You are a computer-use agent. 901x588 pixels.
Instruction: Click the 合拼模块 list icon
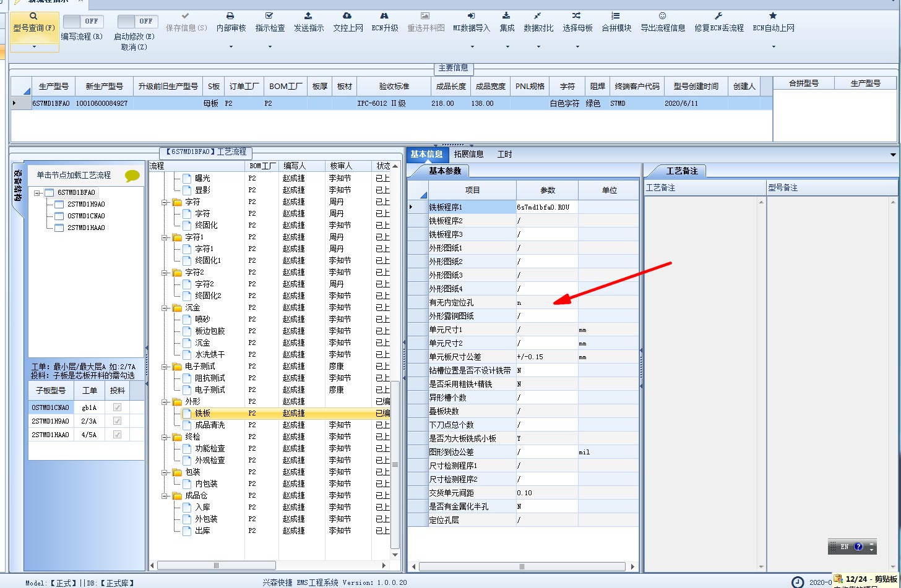click(616, 15)
